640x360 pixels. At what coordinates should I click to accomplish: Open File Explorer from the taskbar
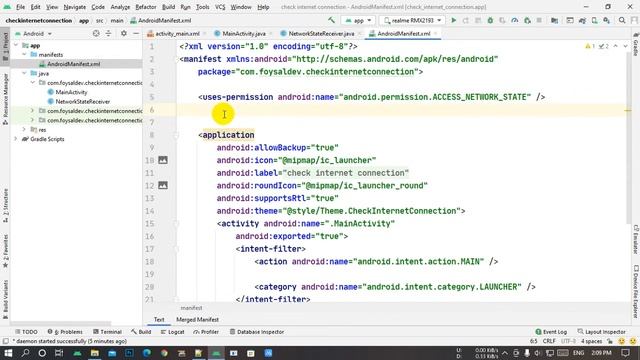point(94,353)
